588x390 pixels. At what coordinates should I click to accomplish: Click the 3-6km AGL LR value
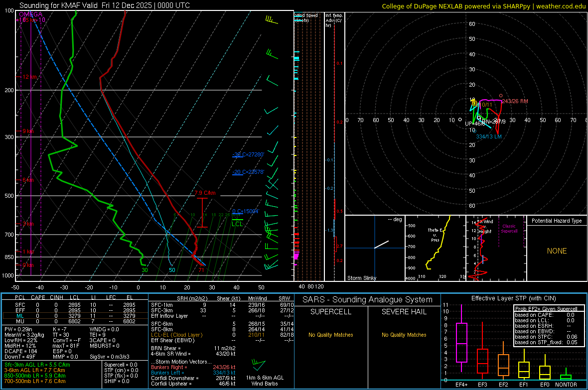[34, 370]
